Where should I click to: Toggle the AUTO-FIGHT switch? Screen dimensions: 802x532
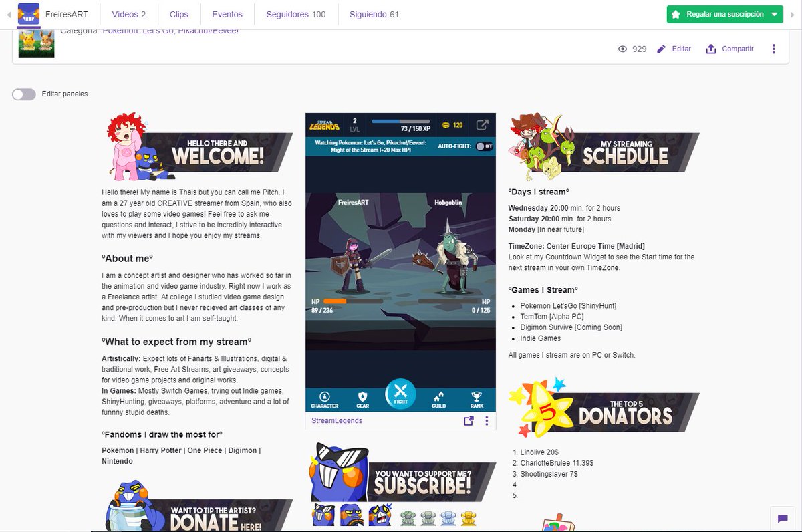(485, 146)
